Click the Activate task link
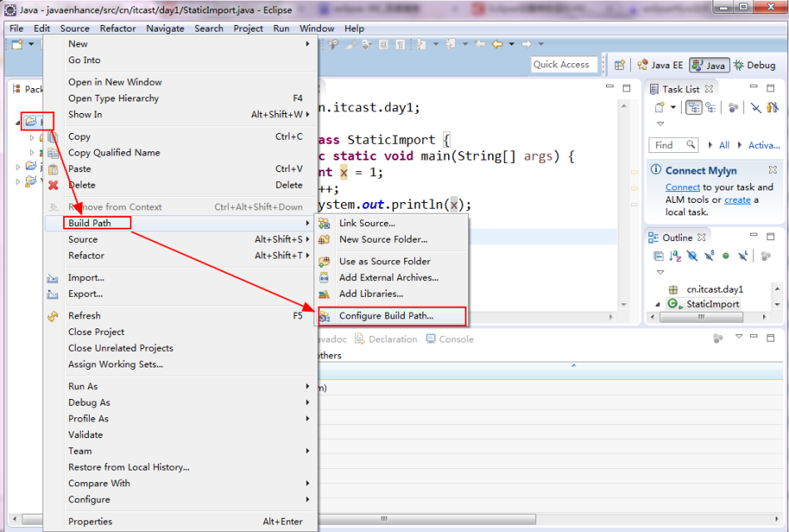 pos(764,145)
